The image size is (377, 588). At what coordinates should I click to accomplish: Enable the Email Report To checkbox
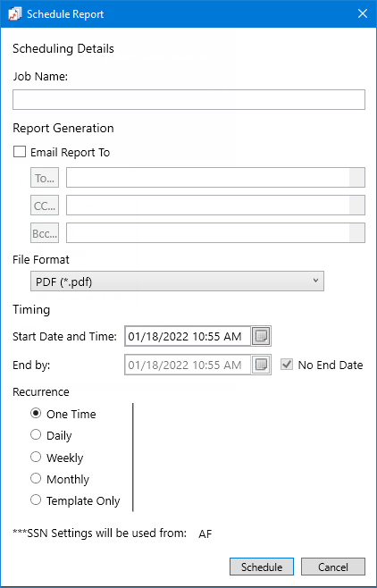pos(20,152)
